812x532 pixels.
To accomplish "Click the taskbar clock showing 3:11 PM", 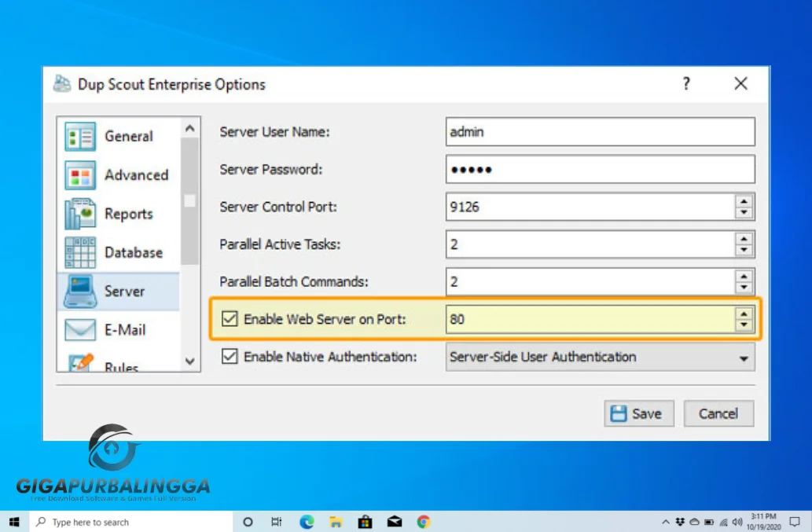I will (x=763, y=522).
